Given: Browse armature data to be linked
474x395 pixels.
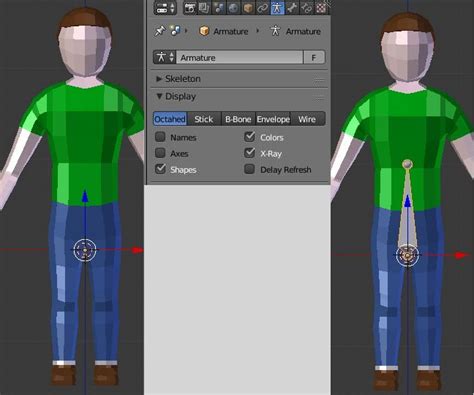Looking at the screenshot, I should point(165,57).
